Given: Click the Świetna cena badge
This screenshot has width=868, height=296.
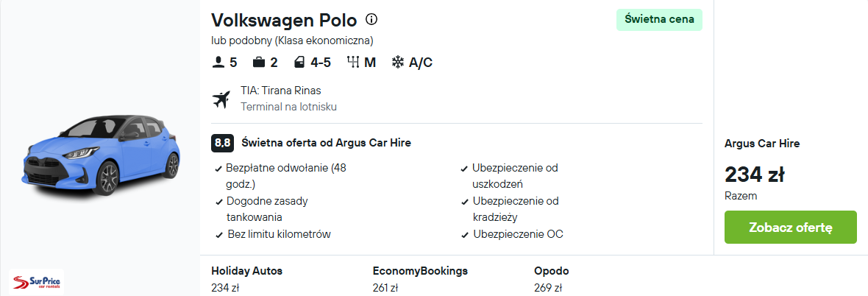Looking at the screenshot, I should tap(659, 19).
